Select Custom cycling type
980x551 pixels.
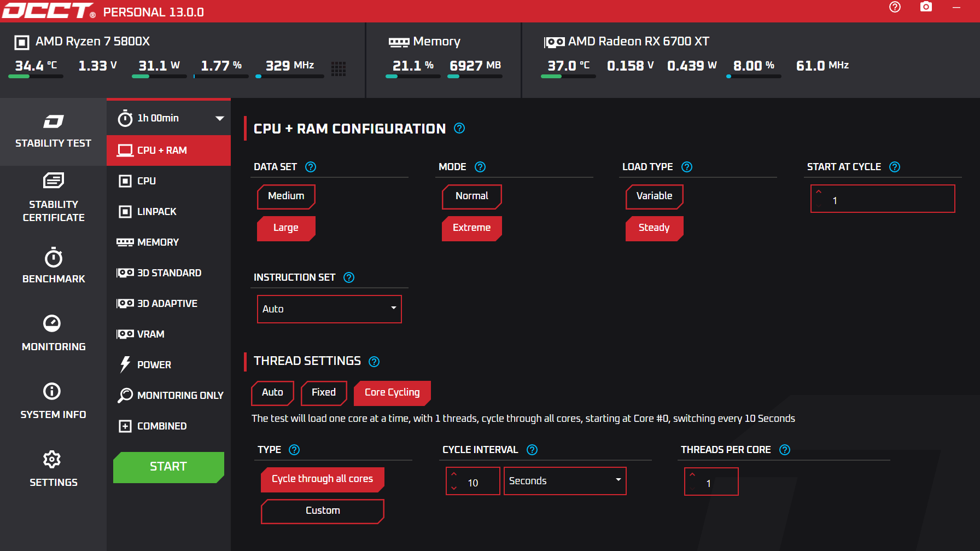coord(323,511)
